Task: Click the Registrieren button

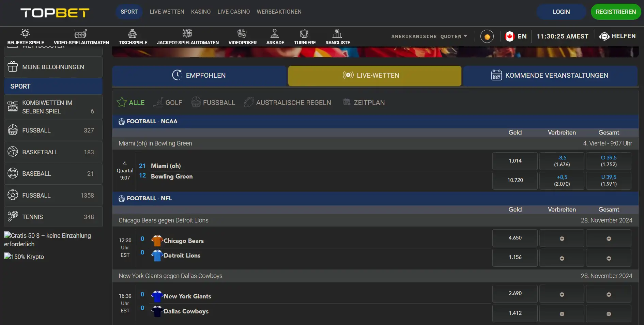Action: (616, 12)
